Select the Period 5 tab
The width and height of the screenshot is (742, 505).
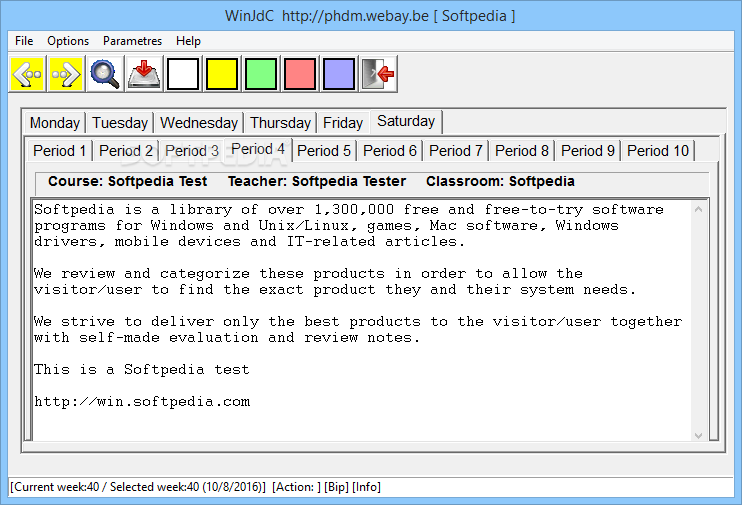click(x=324, y=151)
